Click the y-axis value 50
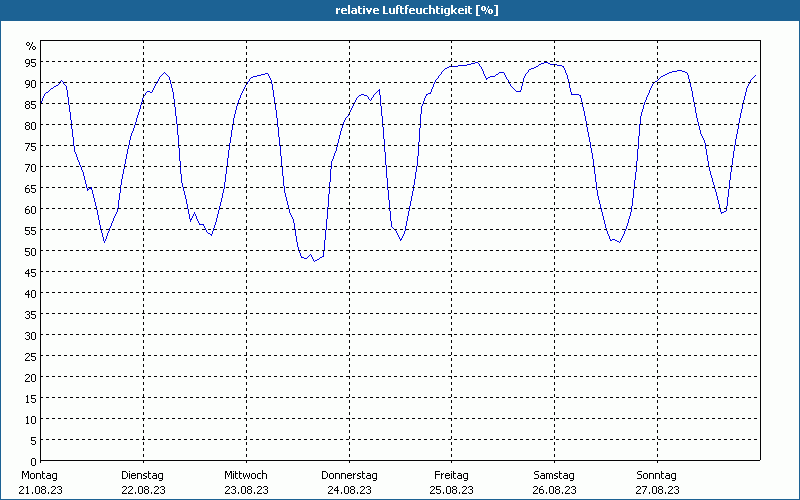The width and height of the screenshot is (800, 500). click(x=31, y=251)
